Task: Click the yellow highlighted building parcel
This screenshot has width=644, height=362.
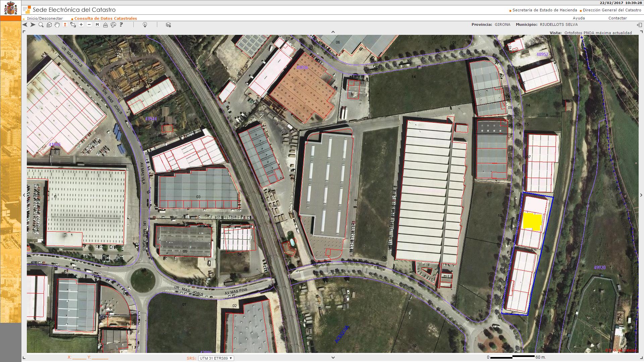Action: [532, 222]
